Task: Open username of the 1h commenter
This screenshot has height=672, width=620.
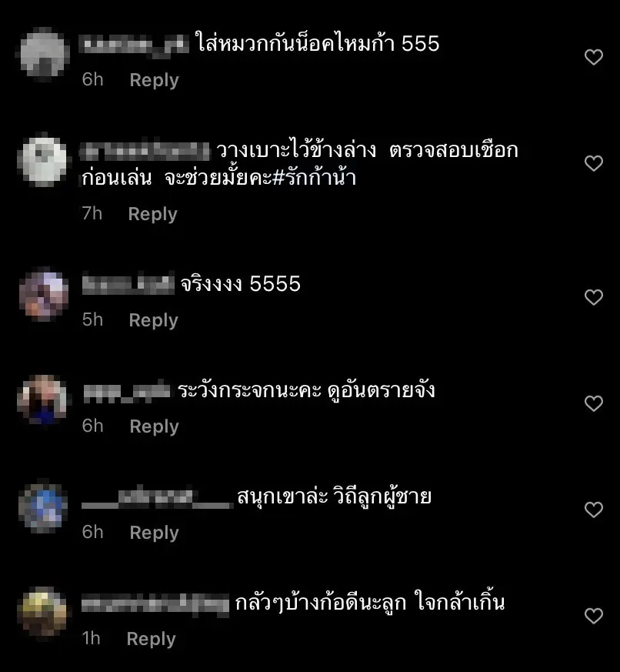Action: tap(155, 605)
